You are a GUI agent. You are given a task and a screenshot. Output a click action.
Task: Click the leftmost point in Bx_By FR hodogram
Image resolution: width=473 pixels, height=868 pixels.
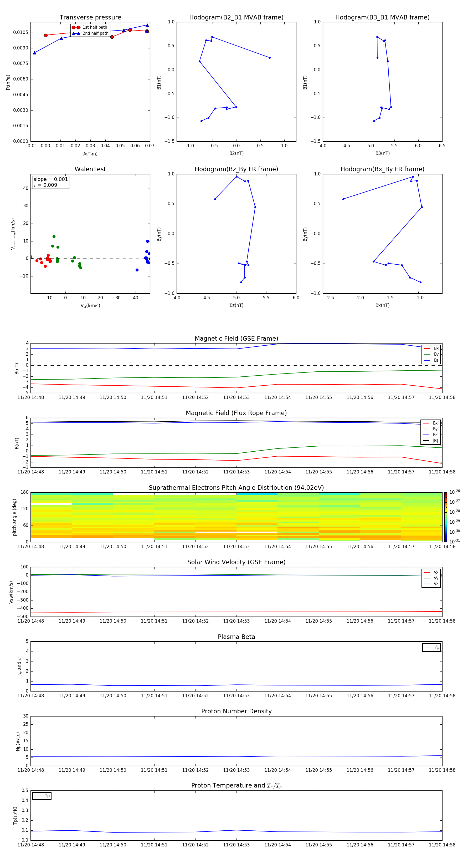pos(343,199)
